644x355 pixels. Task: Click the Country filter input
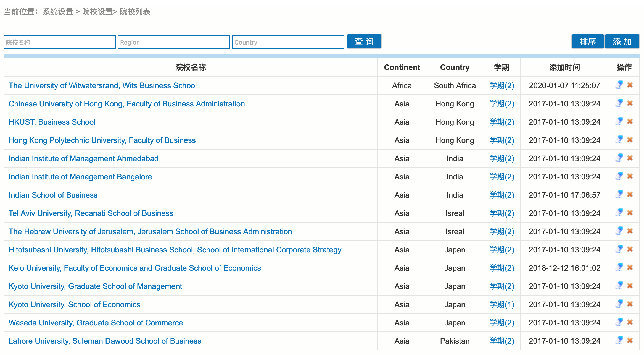pos(288,42)
